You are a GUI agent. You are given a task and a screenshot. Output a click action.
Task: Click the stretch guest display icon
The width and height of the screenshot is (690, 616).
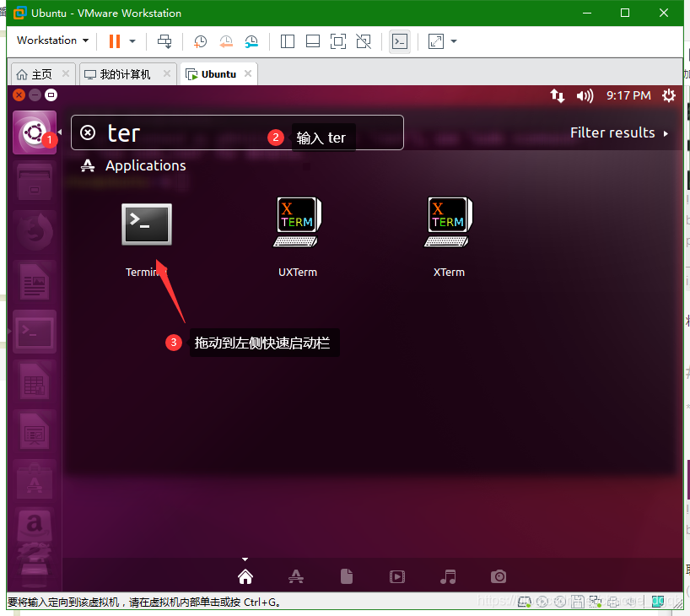coord(435,41)
